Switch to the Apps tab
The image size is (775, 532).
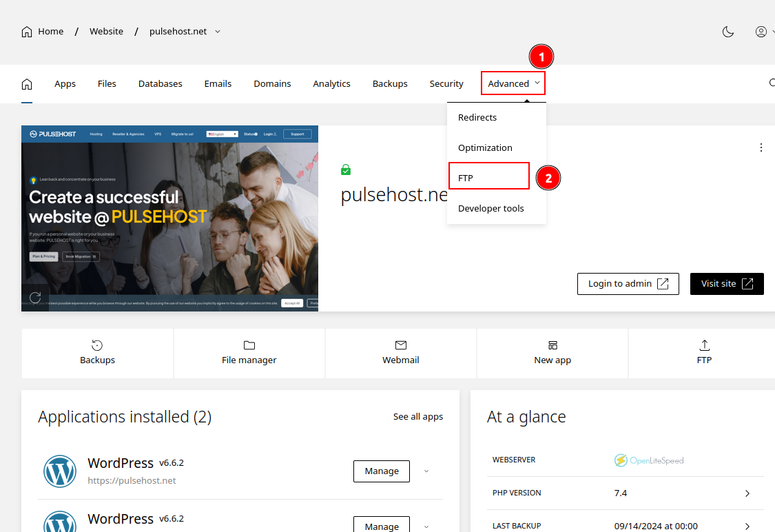65,84
